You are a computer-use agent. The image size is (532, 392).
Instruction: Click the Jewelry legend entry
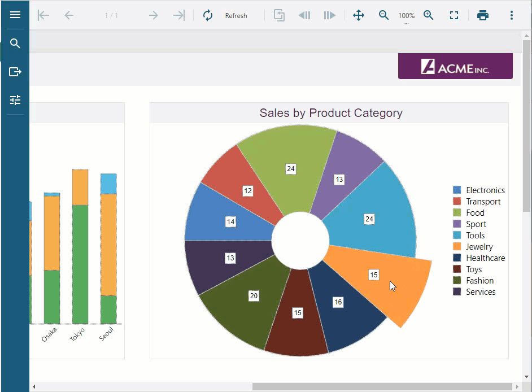[473, 246]
